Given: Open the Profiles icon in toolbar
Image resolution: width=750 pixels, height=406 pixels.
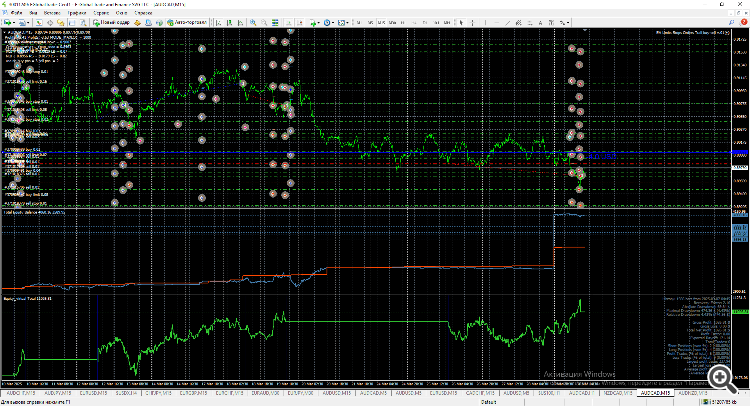Looking at the screenshot, I should point(22,22).
